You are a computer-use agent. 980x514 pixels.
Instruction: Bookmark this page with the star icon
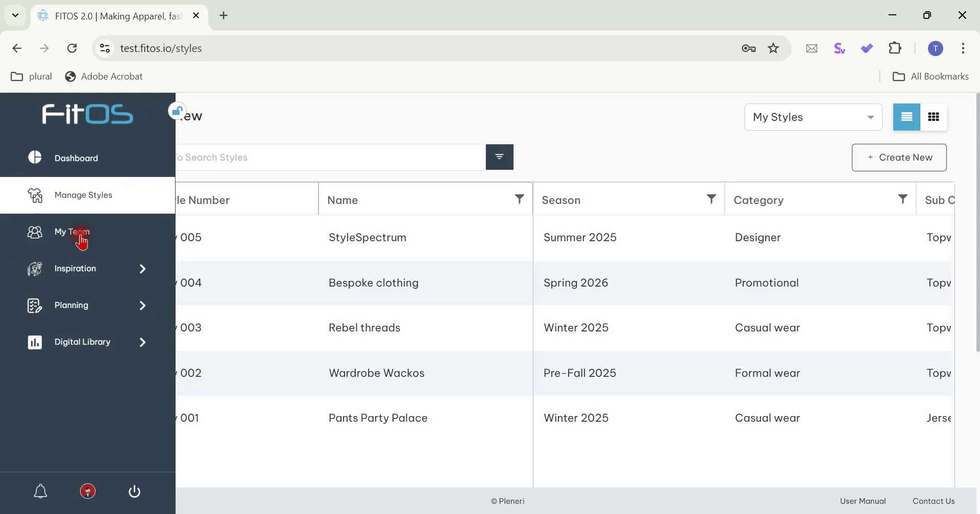[773, 48]
